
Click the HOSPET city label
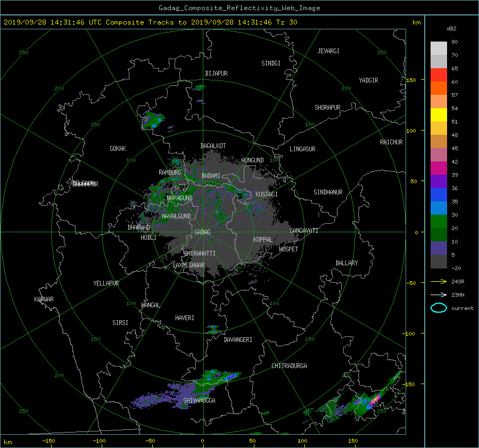click(x=288, y=249)
